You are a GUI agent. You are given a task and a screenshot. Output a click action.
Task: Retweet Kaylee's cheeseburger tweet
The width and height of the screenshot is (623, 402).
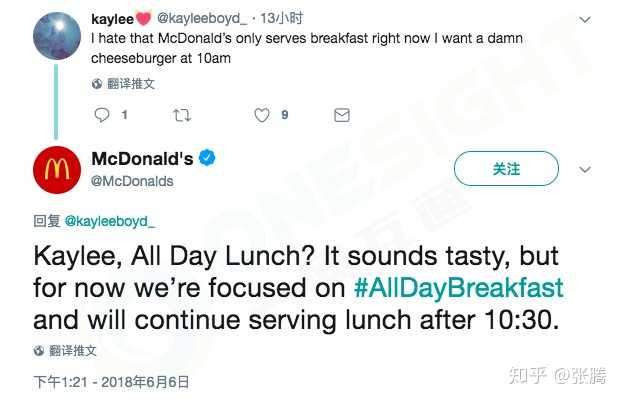coord(181,115)
